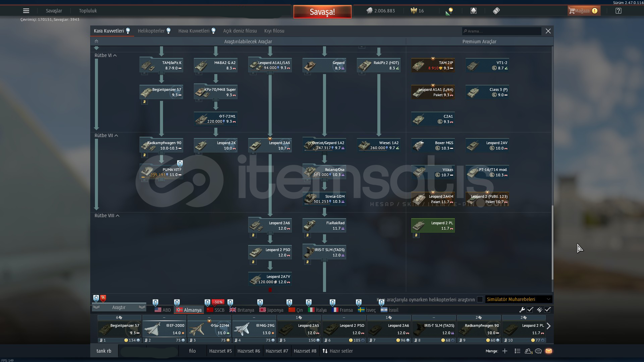Select the filo preset tab

pos(192,351)
